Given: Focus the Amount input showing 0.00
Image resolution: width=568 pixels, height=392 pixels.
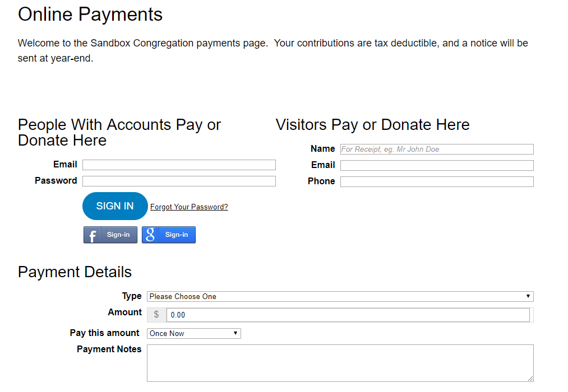Looking at the screenshot, I should (x=348, y=315).
